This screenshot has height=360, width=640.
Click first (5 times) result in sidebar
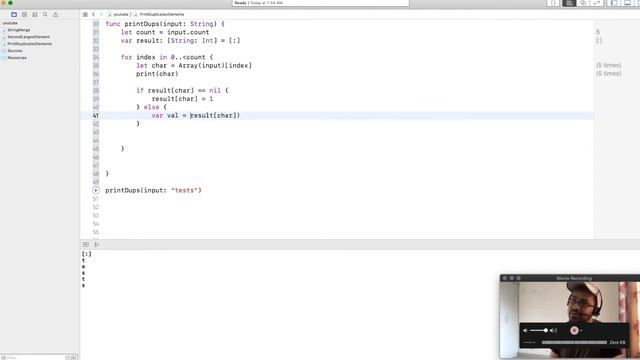(x=609, y=65)
